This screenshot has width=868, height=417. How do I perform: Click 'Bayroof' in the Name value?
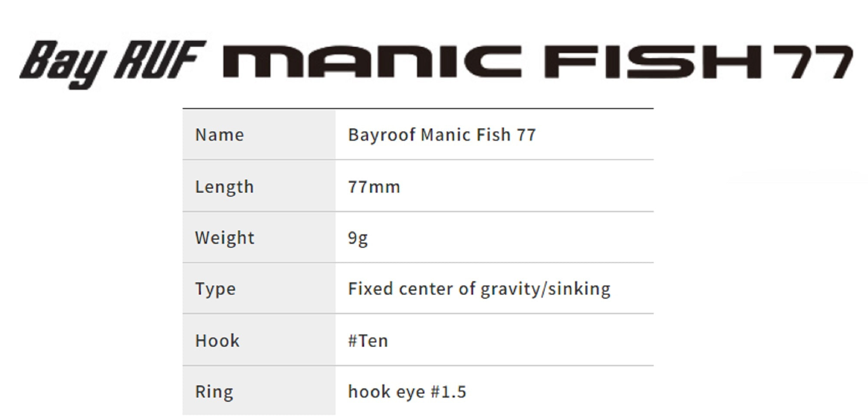point(381,135)
